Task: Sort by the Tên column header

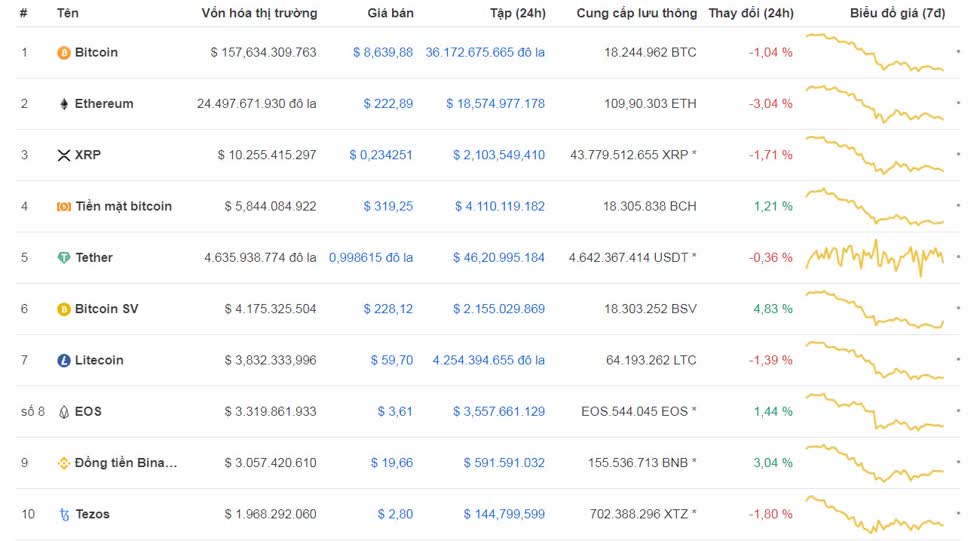Action: tap(68, 13)
